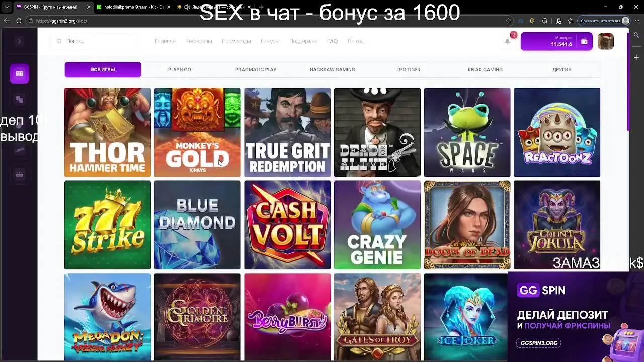Open the Thor Hammer Time game

pyautogui.click(x=108, y=133)
